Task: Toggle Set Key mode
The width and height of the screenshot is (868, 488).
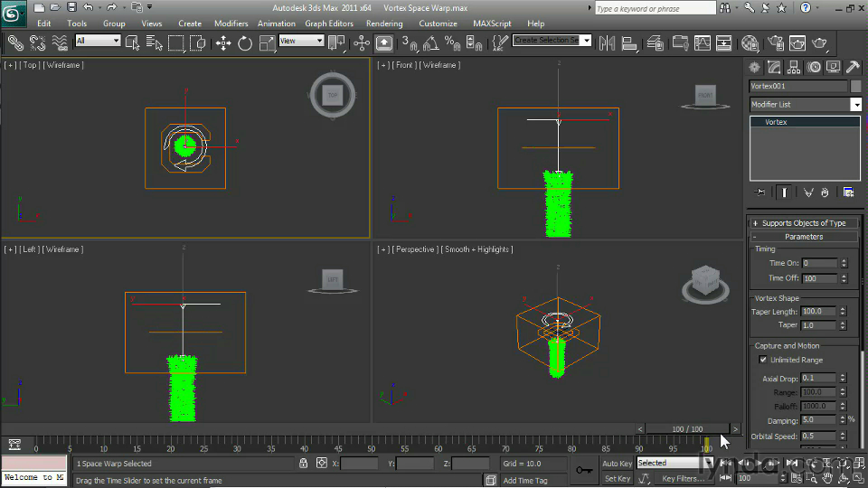Action: [x=617, y=479]
